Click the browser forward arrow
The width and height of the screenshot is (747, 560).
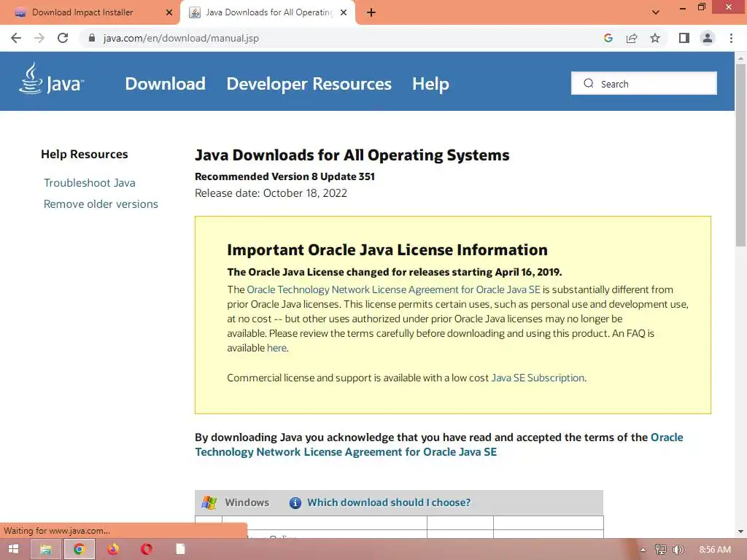pyautogui.click(x=39, y=38)
